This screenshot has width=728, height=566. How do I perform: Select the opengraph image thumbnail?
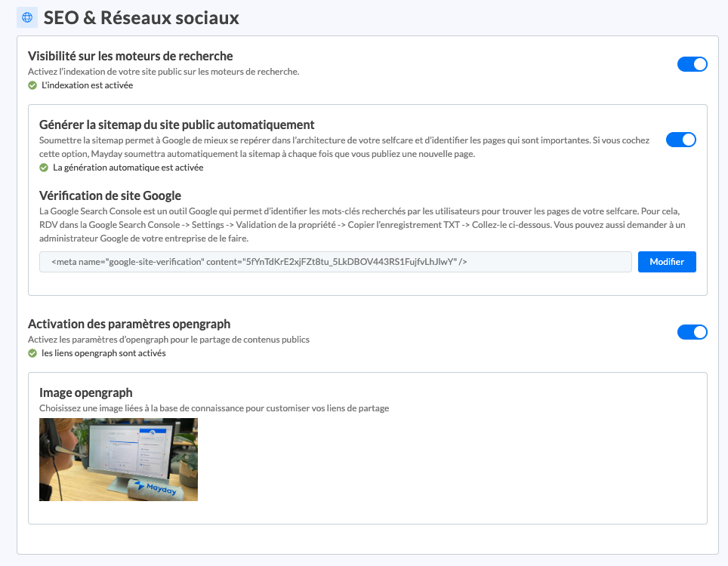[119, 460]
